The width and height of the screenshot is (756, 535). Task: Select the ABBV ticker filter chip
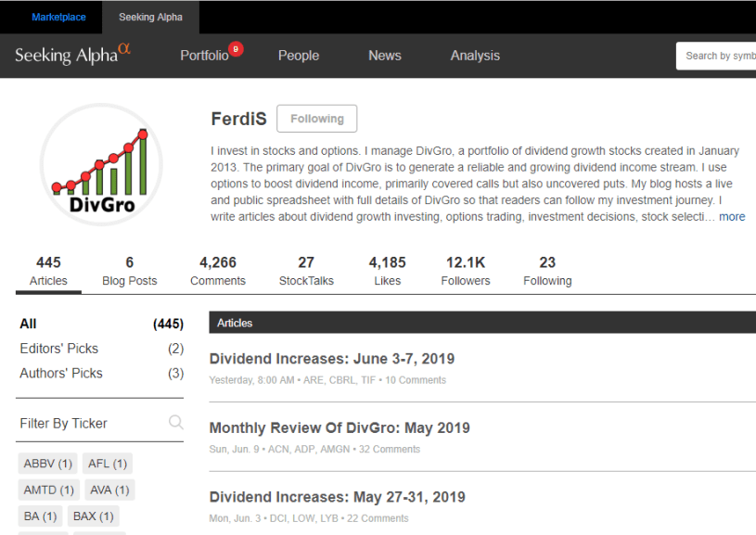(x=48, y=464)
